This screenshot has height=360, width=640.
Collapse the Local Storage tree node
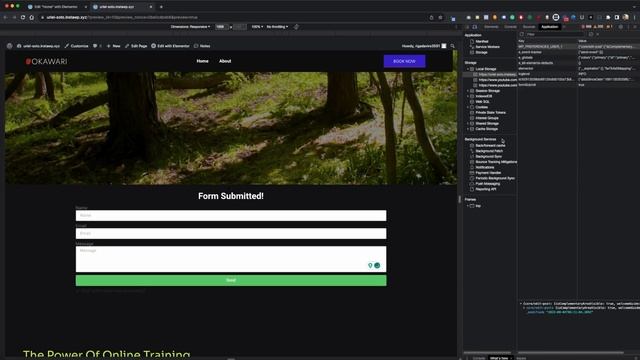(x=468, y=69)
